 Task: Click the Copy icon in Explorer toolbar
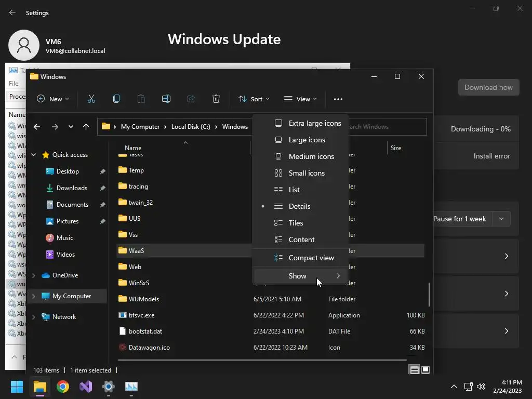pos(116,99)
